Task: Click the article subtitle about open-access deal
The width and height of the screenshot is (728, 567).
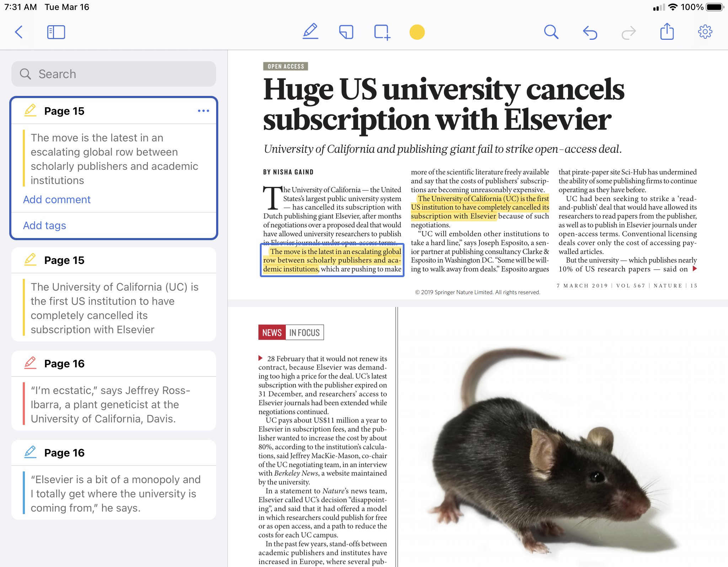Action: (443, 149)
